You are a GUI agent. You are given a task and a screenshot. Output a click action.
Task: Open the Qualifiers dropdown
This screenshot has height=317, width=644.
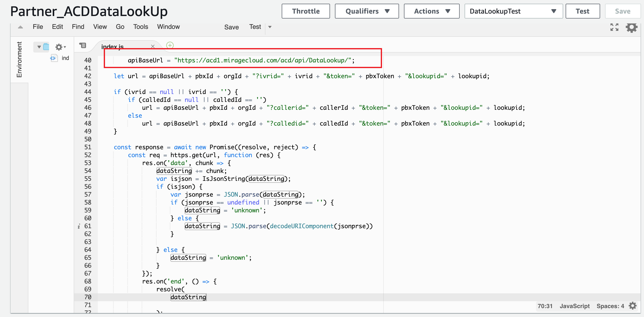367,11
